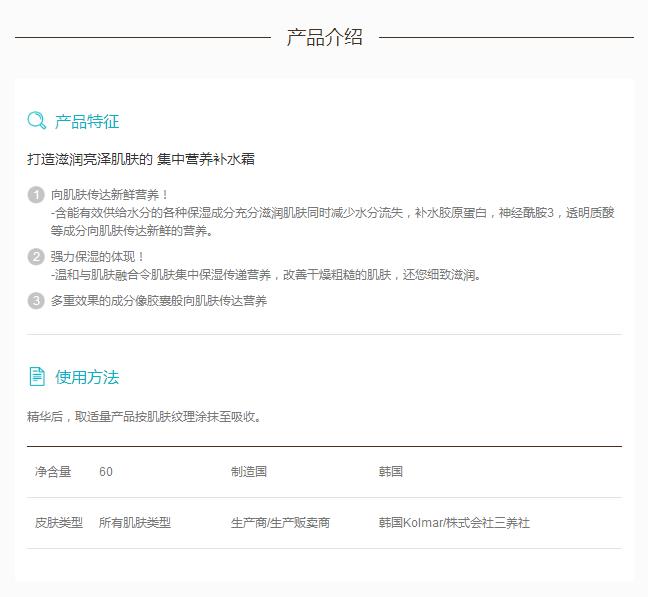The image size is (648, 597).
Task: Click the usage instruction text starting 精华后
Action: (x=146, y=417)
